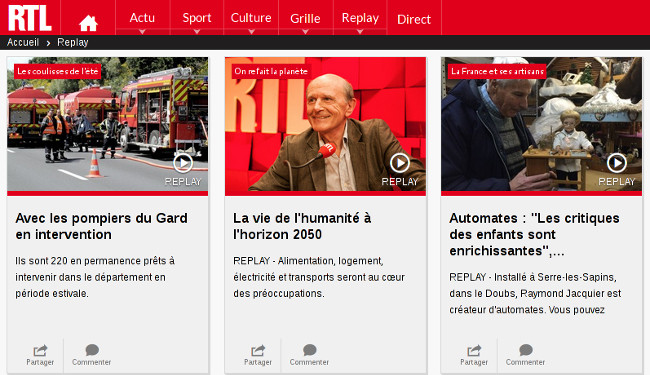Share the pompiers du Gard article
This screenshot has height=375, width=650.
pos(40,355)
